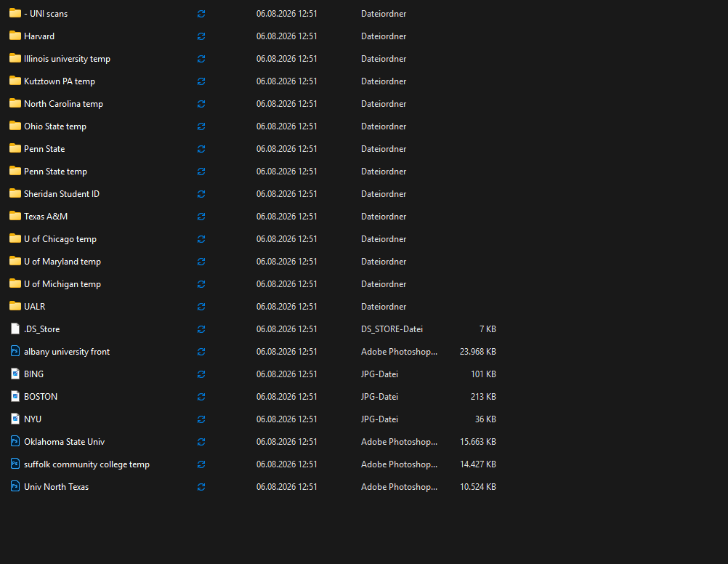Select the NYU JPG file icon
Viewport: 728px width, 564px height.
(x=15, y=419)
